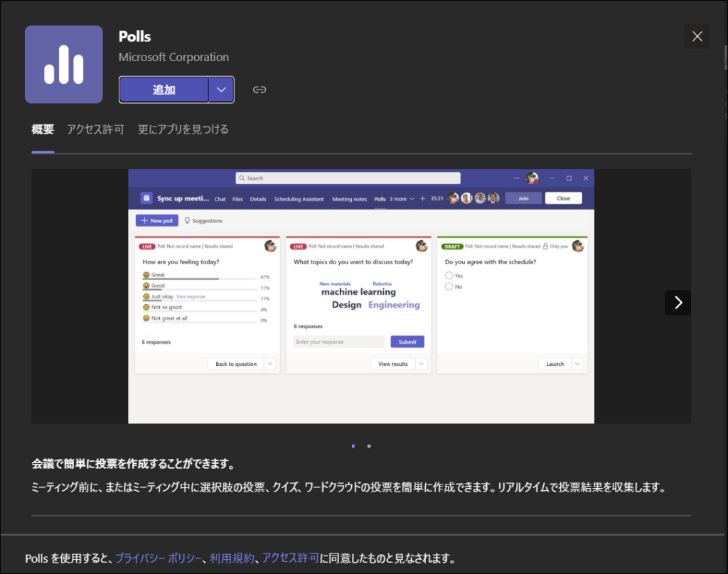Select the No radio button in preview
The image size is (728, 574).
pos(449,287)
